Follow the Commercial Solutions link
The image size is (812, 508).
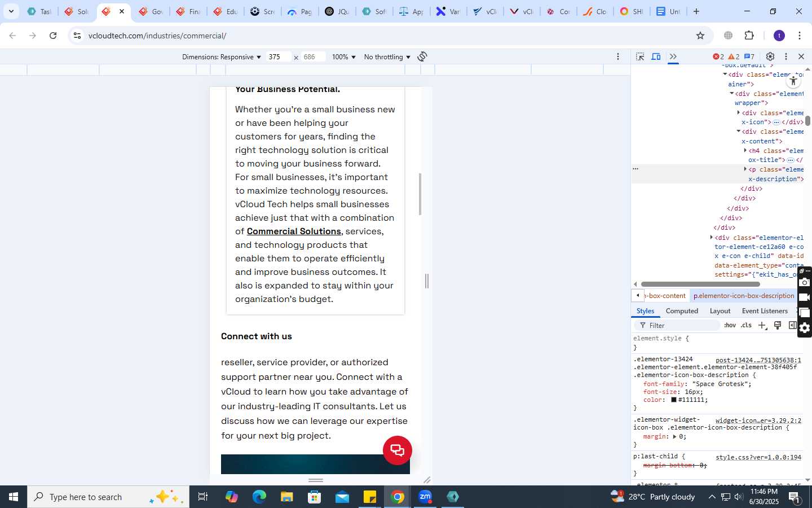294,231
